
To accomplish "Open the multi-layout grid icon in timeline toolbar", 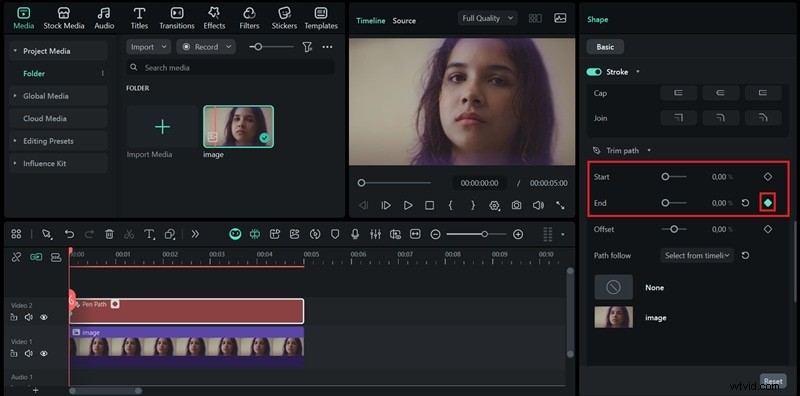I will point(16,234).
